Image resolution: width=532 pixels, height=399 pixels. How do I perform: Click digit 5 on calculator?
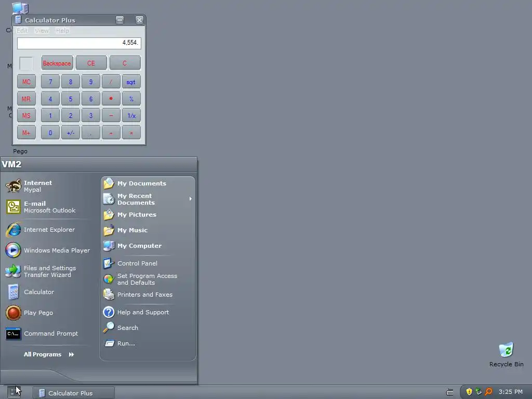click(x=71, y=99)
